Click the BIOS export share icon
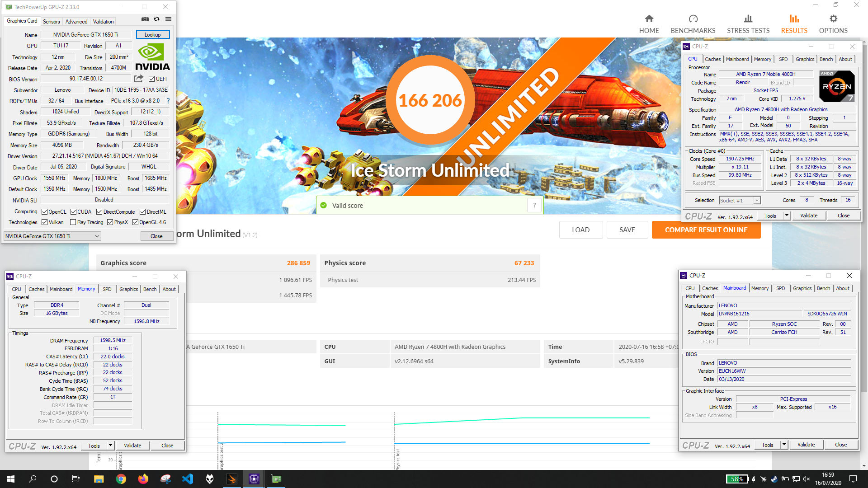The width and height of the screenshot is (868, 488). pos(138,79)
